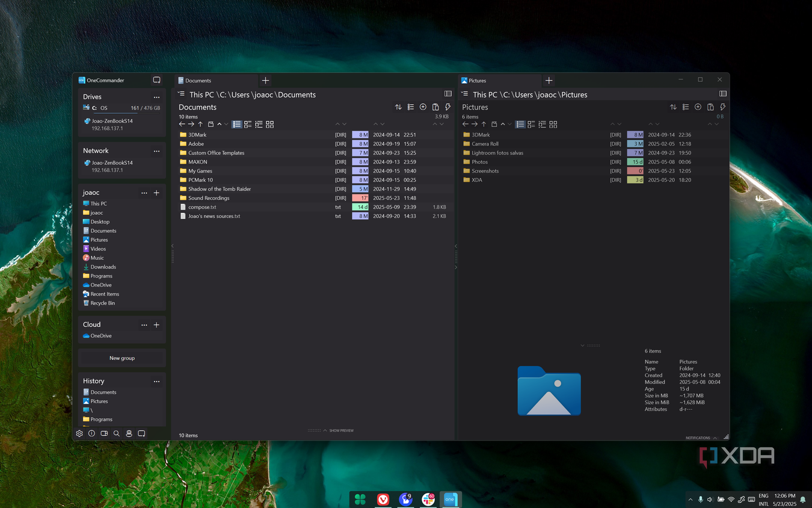Open the path menu beside Documents breadcrumb
The width and height of the screenshot is (812, 508).
tap(182, 94)
